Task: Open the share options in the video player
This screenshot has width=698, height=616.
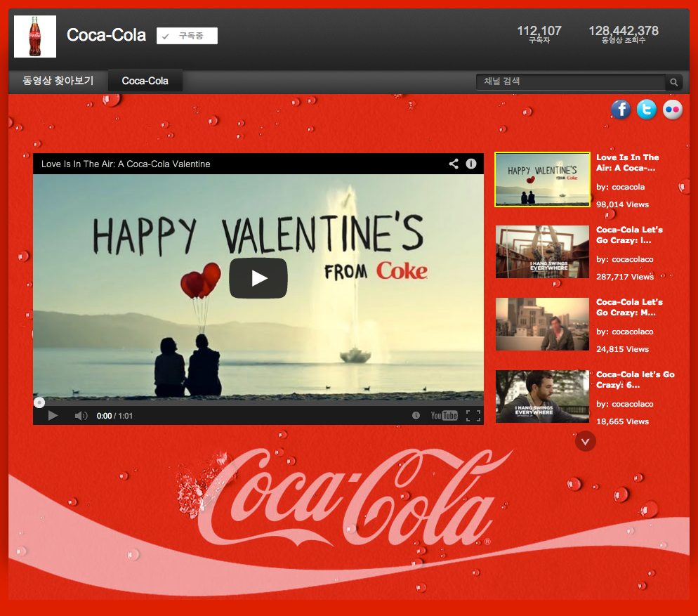Action: click(453, 164)
